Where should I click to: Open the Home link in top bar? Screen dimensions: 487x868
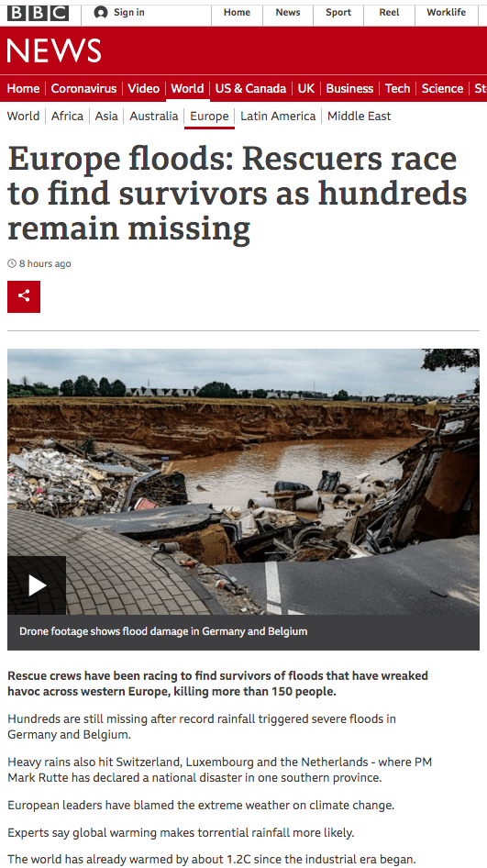point(237,12)
